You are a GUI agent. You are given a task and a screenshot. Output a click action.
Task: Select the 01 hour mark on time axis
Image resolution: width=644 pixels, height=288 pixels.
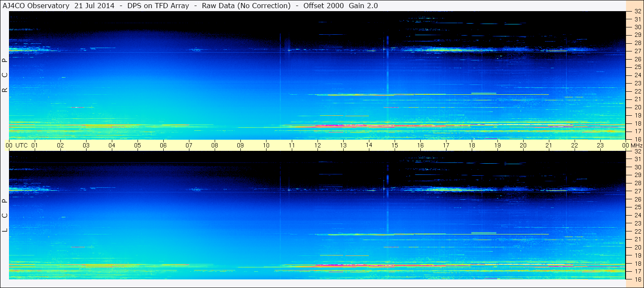35,145
